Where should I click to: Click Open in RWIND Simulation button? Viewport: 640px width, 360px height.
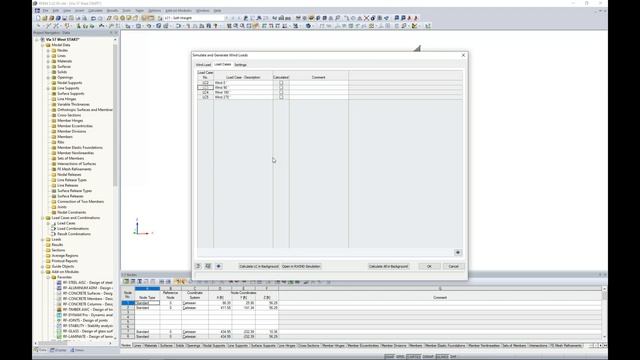pos(301,267)
